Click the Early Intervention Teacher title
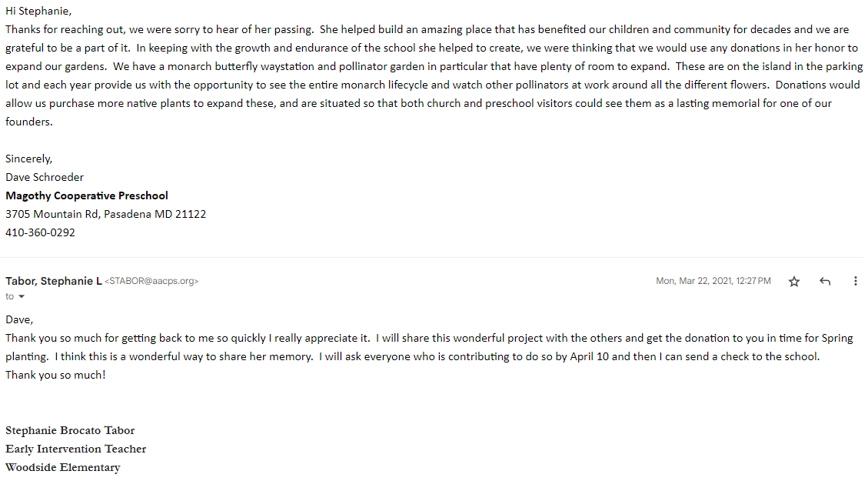This screenshot has width=868, height=481. click(75, 449)
